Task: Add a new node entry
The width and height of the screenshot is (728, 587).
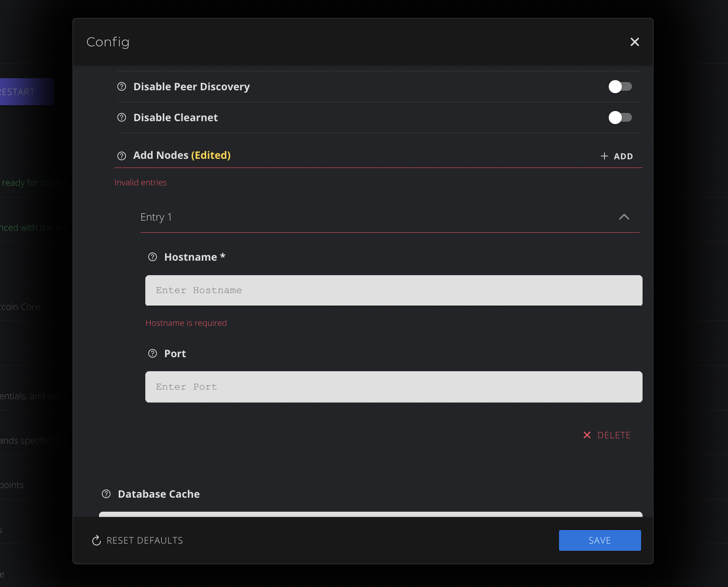Action: click(616, 156)
